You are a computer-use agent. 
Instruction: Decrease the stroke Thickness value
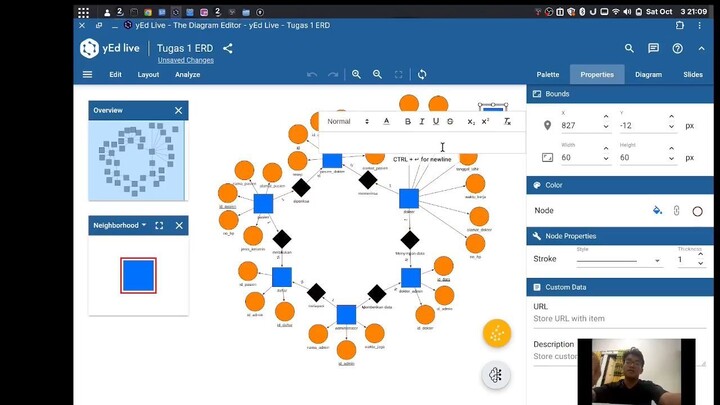click(x=701, y=264)
